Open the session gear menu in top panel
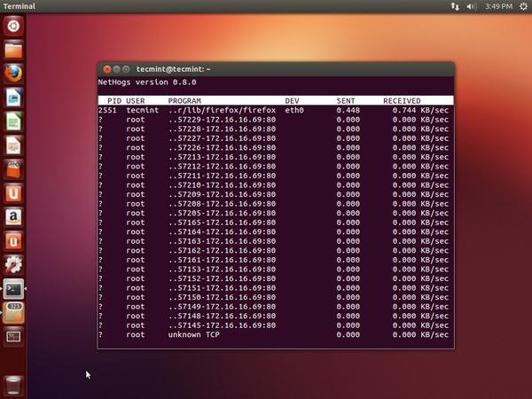 [x=523, y=6]
